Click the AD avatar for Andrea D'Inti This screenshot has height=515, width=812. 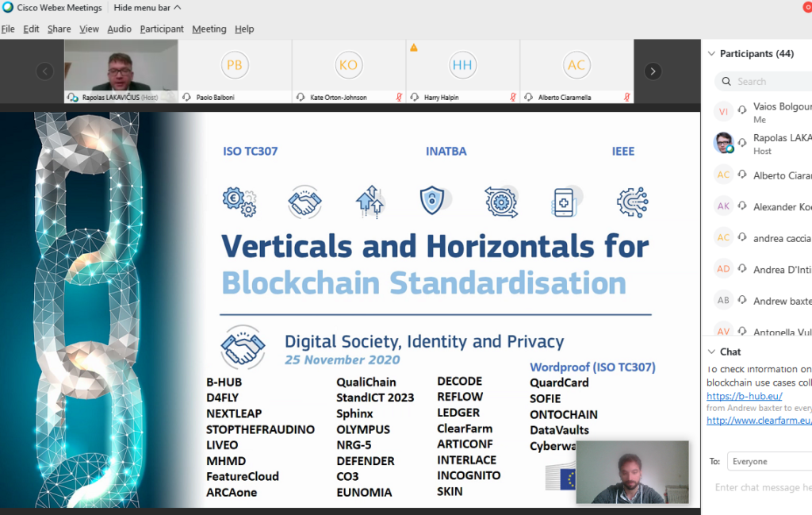point(723,269)
